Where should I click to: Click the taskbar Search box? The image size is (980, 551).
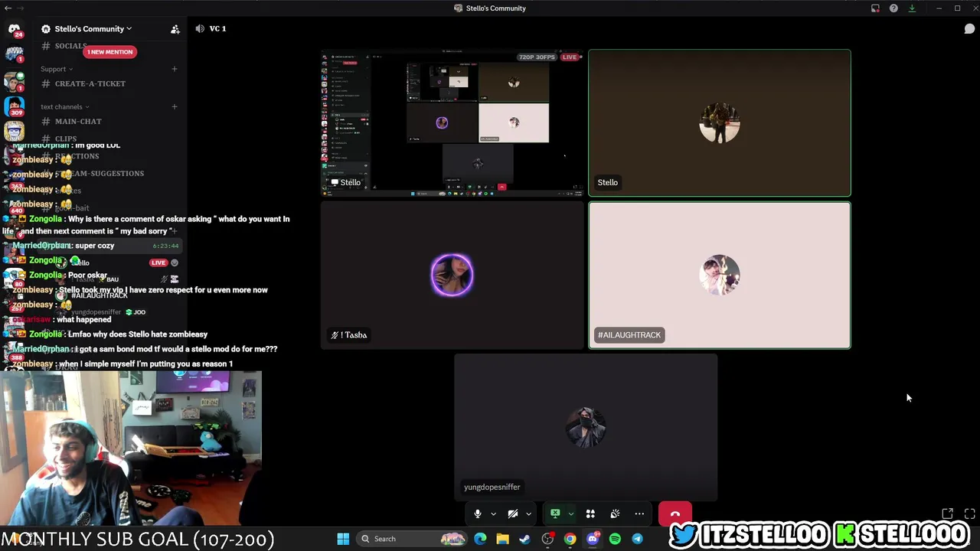(412, 539)
